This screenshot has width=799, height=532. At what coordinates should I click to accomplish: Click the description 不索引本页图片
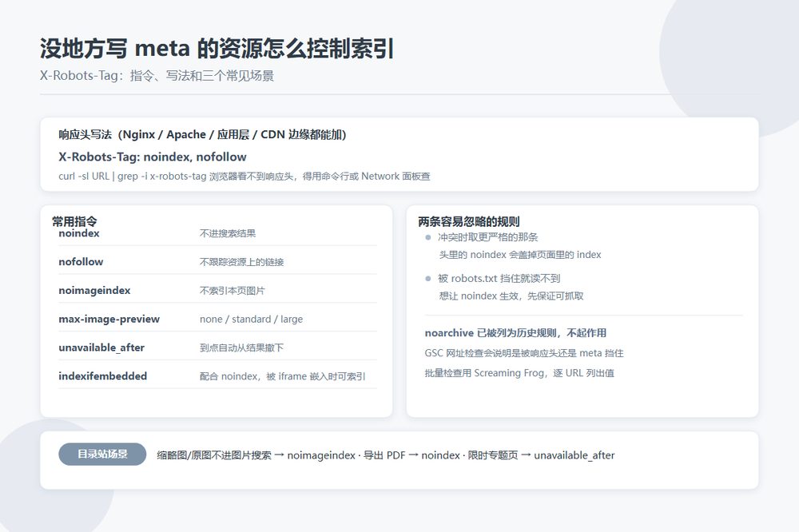click(x=233, y=291)
